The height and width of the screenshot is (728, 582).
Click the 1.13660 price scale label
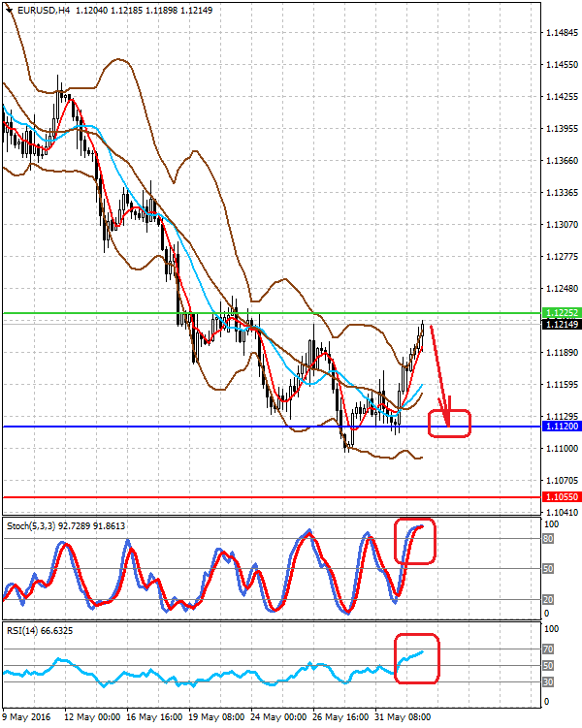click(562, 161)
